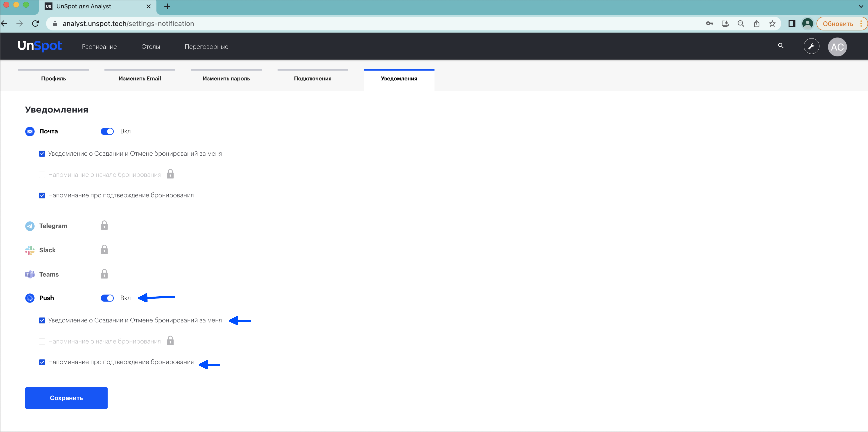This screenshot has width=868, height=432.
Task: Go back in browser history
Action: point(4,24)
